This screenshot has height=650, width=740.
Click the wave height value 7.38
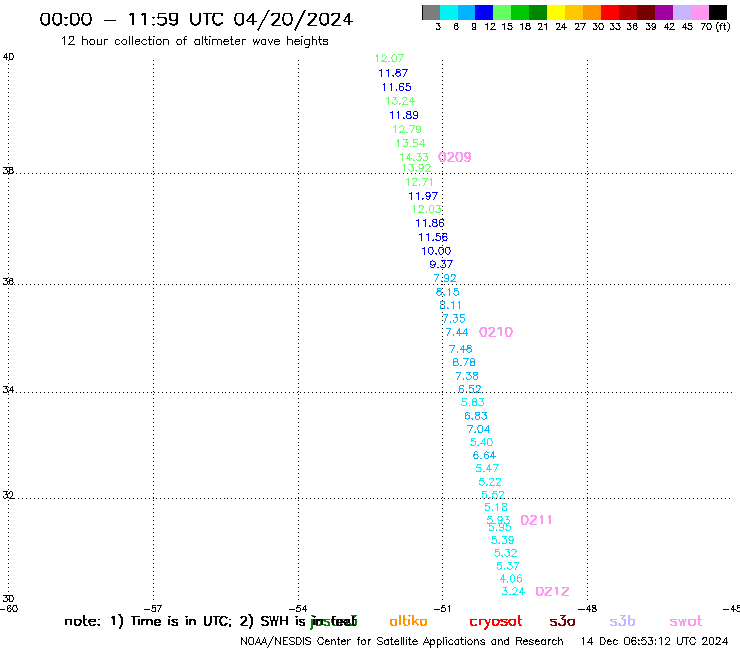pyautogui.click(x=467, y=376)
